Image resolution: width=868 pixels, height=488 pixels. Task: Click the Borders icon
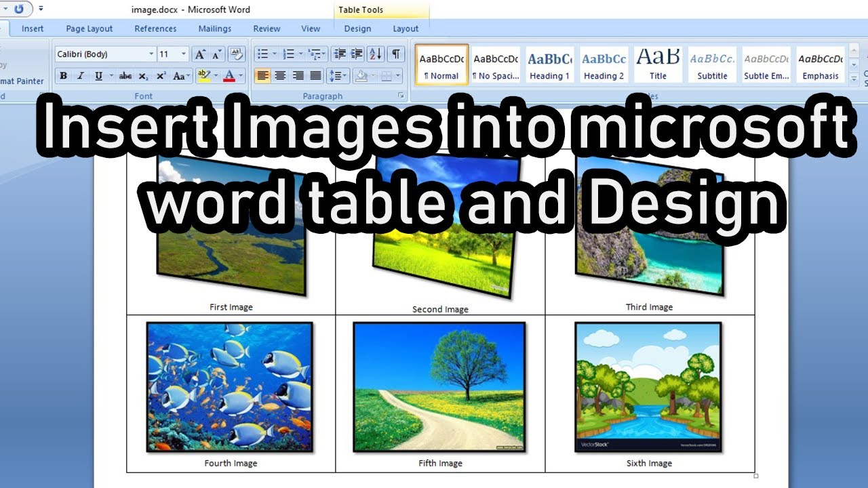[x=386, y=76]
